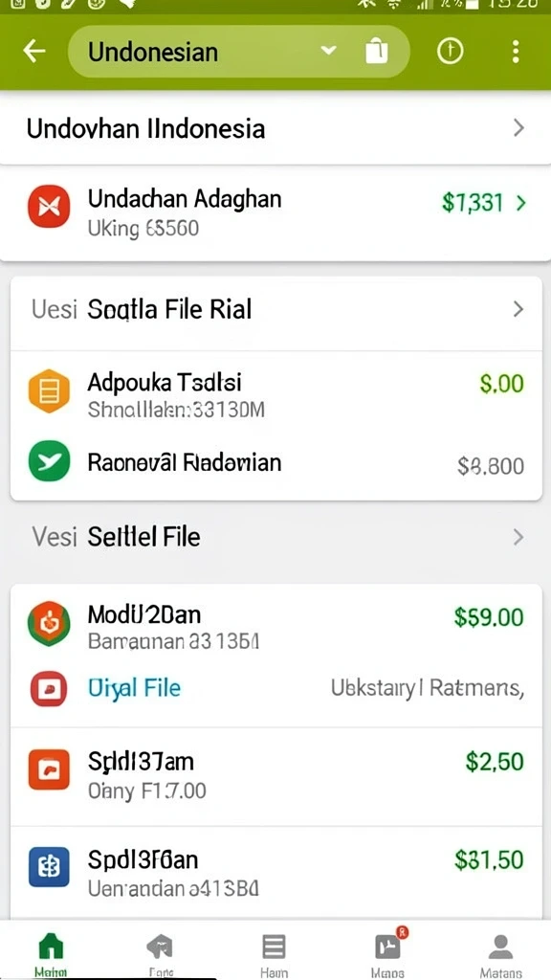Viewport: 551px width, 980px height.
Task: Tap the clipboard icon in search bar
Action: (x=377, y=51)
